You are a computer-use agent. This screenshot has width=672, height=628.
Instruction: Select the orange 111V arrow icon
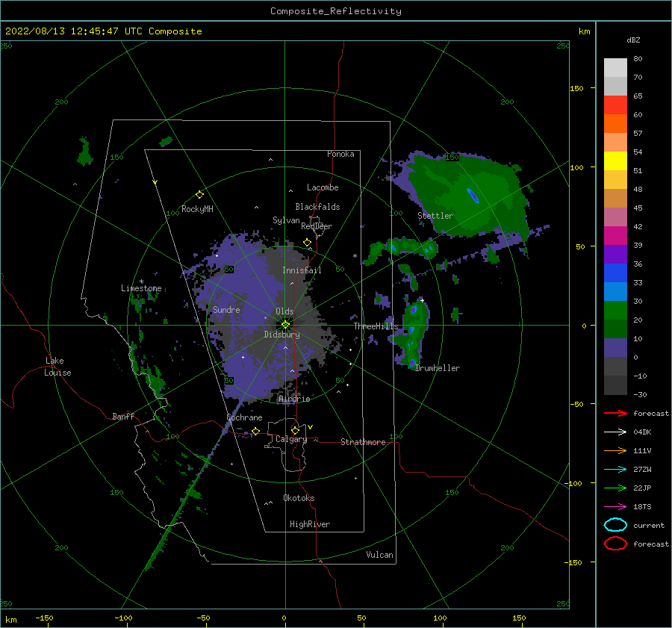(615, 450)
